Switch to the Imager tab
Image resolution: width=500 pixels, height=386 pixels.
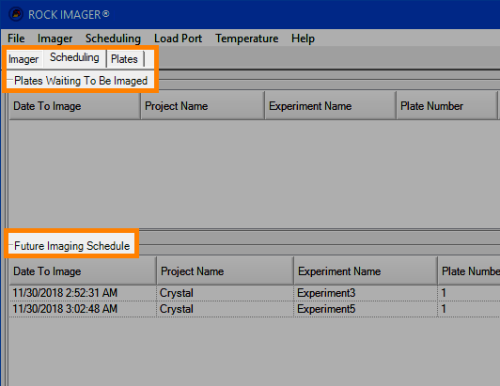pyautogui.click(x=23, y=59)
